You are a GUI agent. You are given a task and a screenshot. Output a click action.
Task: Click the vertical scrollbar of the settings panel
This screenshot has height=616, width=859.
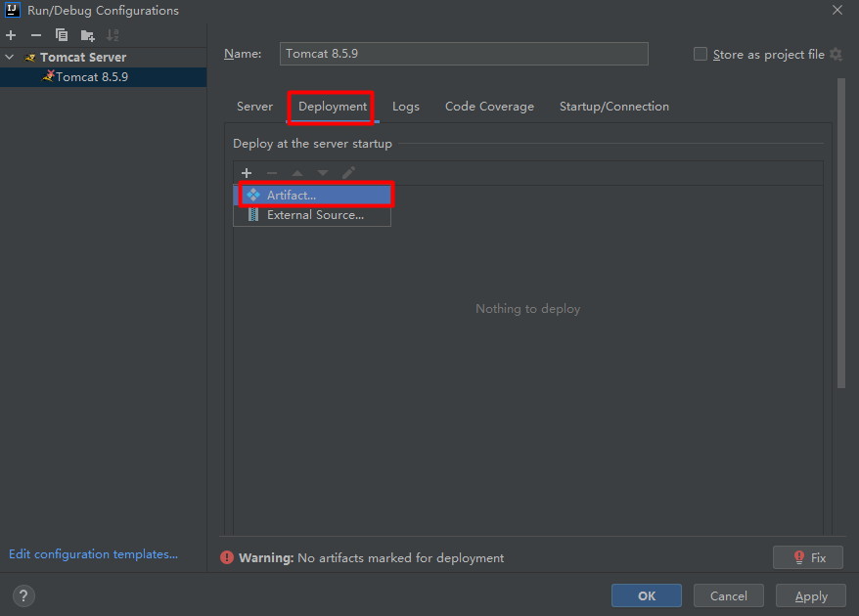click(x=841, y=234)
